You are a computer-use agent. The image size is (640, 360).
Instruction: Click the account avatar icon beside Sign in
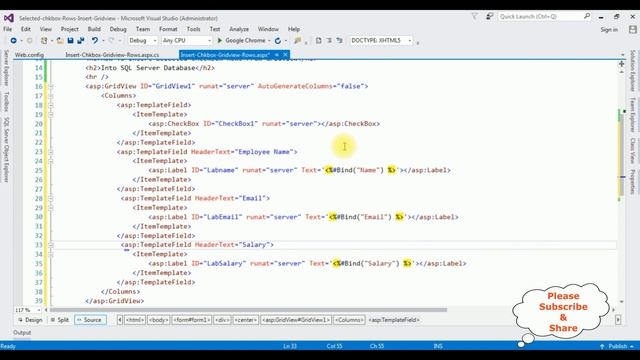click(633, 29)
